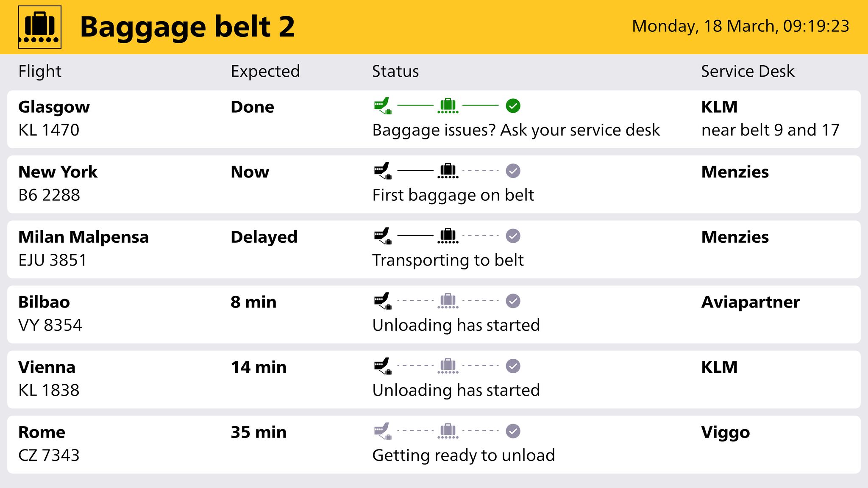Click the Flight column header
The height and width of the screenshot is (488, 868).
[x=40, y=71]
